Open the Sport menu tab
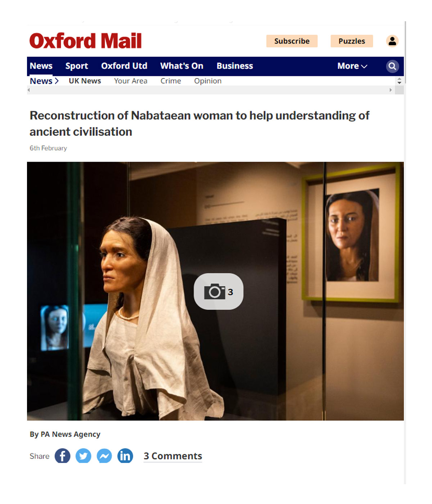Screen dimensions: 432x504 coord(77,66)
